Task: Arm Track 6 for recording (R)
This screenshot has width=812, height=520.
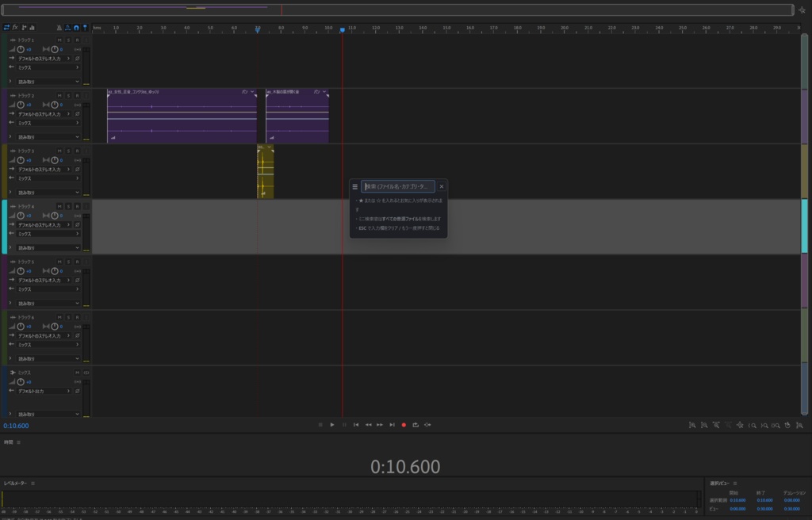Action: coord(77,317)
